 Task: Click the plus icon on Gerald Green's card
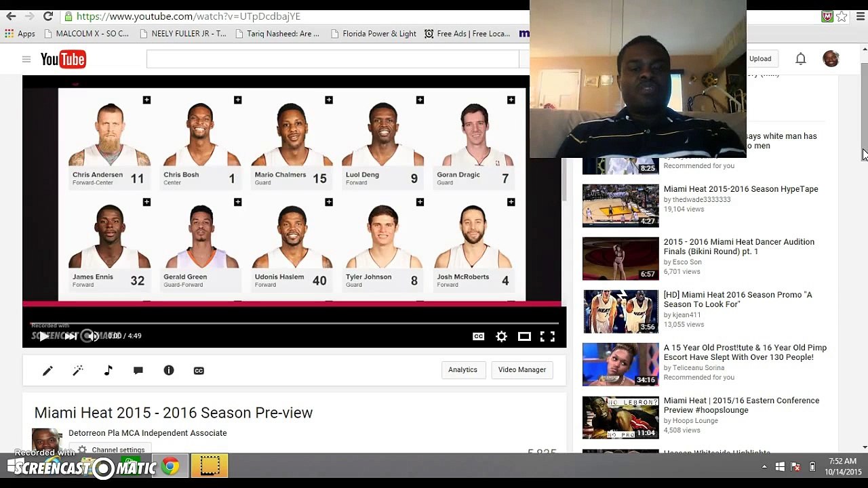click(x=237, y=202)
